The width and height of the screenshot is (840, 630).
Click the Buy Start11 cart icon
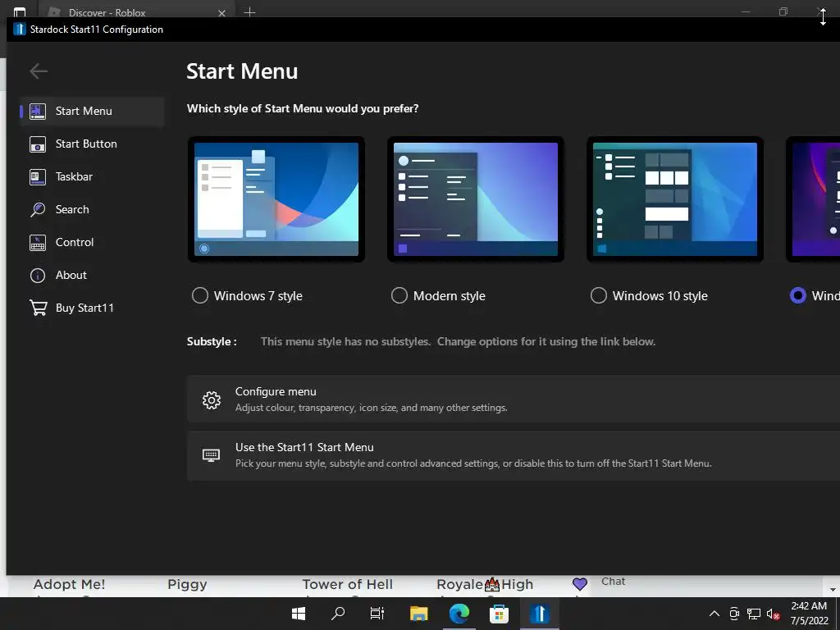click(38, 308)
